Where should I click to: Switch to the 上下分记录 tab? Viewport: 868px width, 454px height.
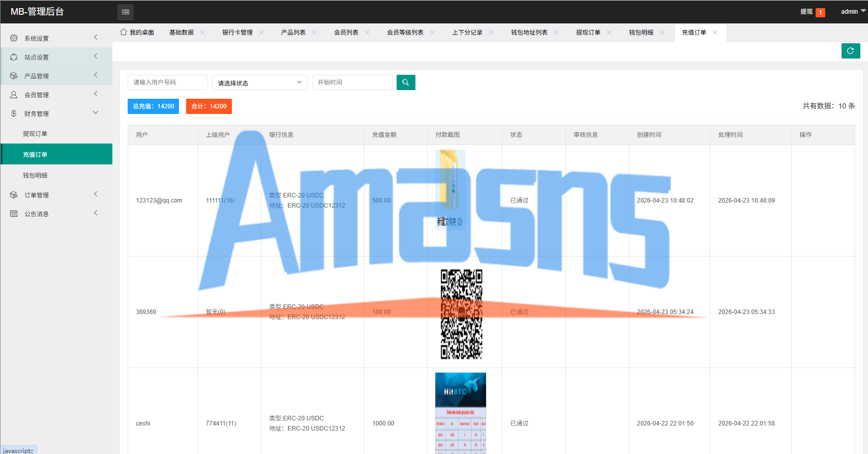click(x=467, y=33)
